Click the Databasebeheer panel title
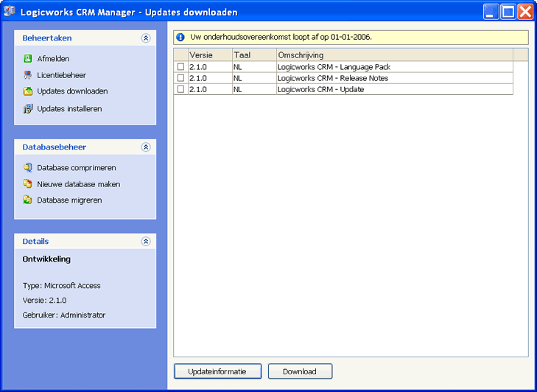The width and height of the screenshot is (537, 392). (x=55, y=147)
